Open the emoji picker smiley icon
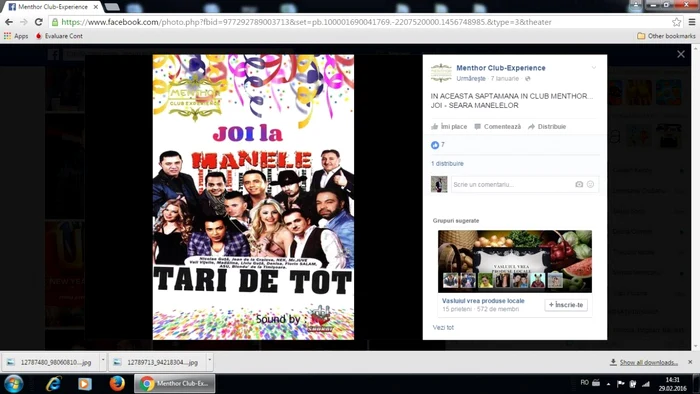 click(x=590, y=184)
